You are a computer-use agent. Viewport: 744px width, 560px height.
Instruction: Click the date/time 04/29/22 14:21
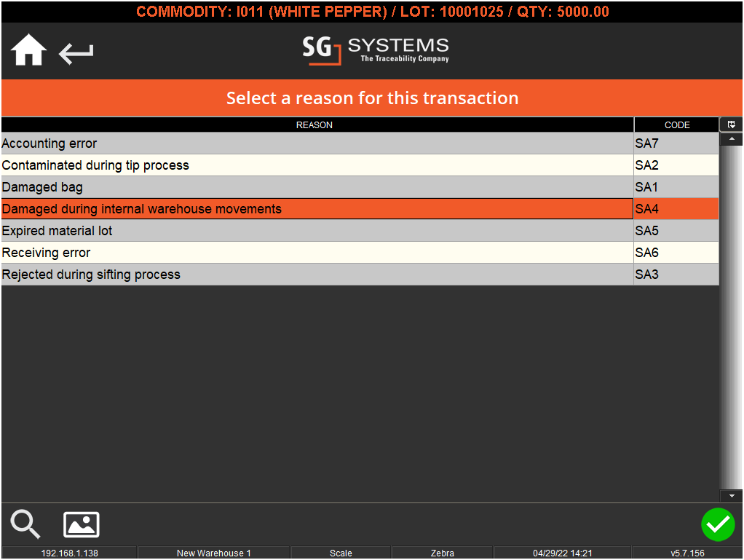point(562,553)
